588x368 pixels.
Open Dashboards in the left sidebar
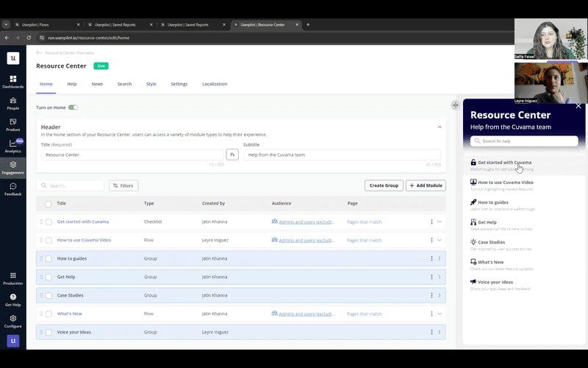click(x=12, y=81)
